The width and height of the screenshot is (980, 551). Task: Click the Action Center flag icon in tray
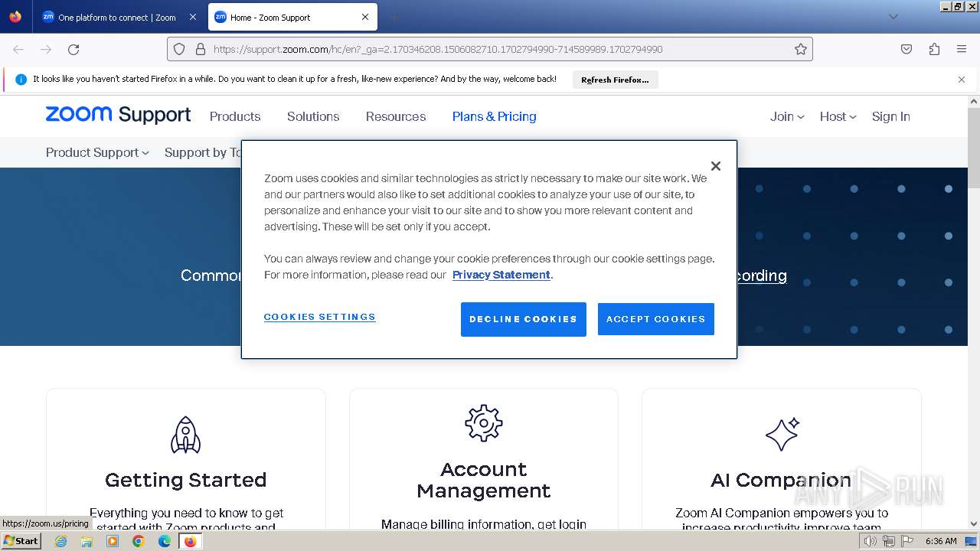click(x=907, y=541)
